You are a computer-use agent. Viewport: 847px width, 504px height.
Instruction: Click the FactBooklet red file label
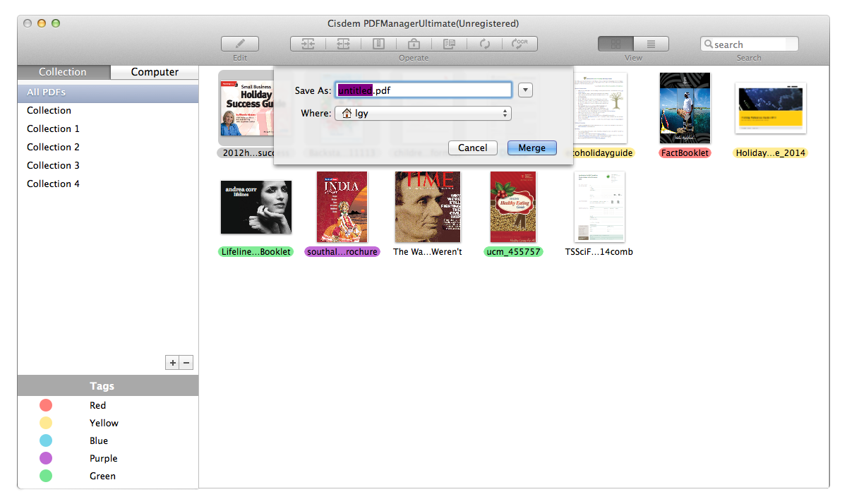tap(685, 152)
